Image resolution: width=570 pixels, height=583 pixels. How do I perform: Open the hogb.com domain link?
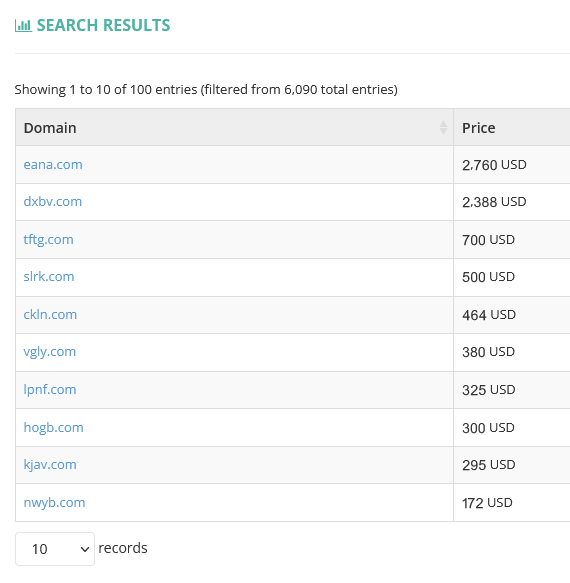point(53,428)
